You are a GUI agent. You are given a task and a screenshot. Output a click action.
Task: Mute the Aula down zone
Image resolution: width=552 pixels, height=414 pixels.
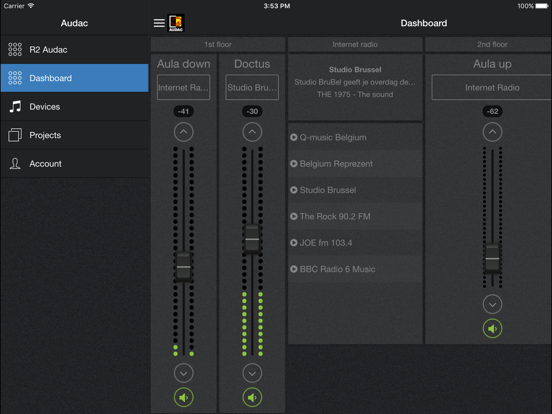(183, 397)
